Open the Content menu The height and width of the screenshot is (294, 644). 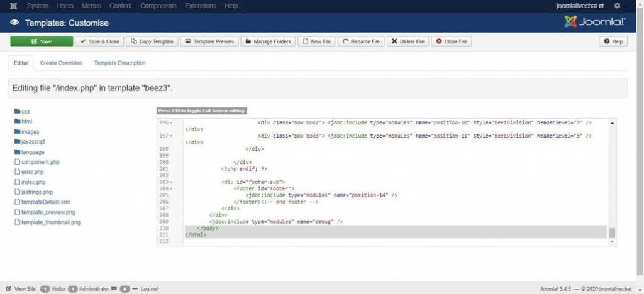tap(121, 6)
